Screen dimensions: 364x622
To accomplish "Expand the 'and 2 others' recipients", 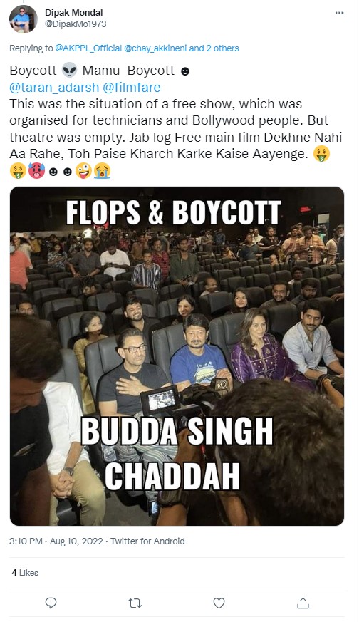I will [x=214, y=48].
